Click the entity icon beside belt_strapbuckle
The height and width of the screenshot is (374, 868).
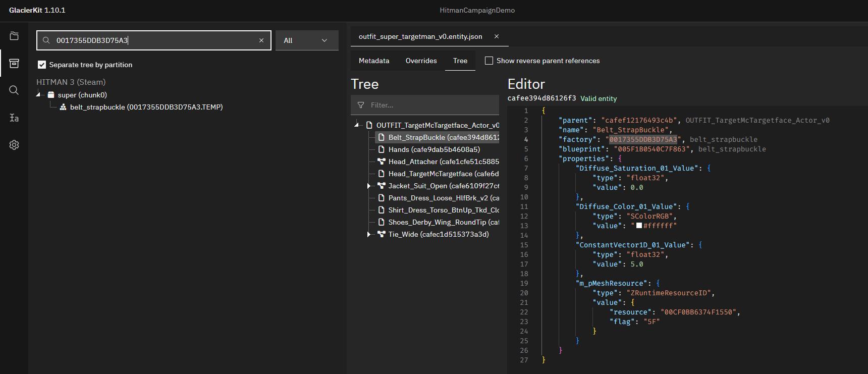(x=63, y=107)
